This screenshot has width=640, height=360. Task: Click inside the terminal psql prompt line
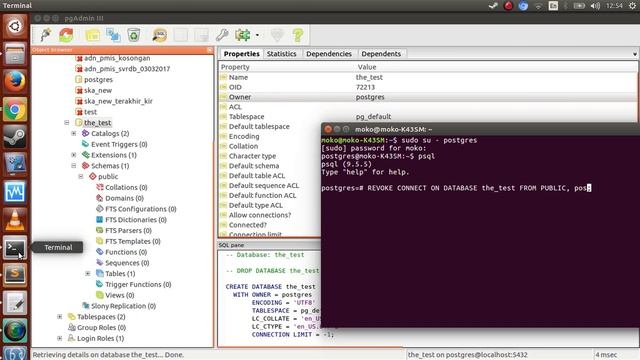(456, 188)
